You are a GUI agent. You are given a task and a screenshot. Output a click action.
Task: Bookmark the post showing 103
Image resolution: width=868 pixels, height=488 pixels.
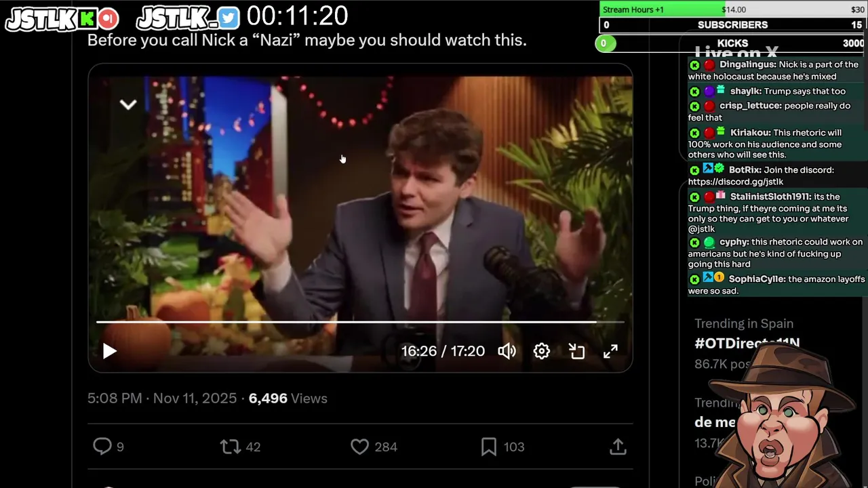[488, 447]
